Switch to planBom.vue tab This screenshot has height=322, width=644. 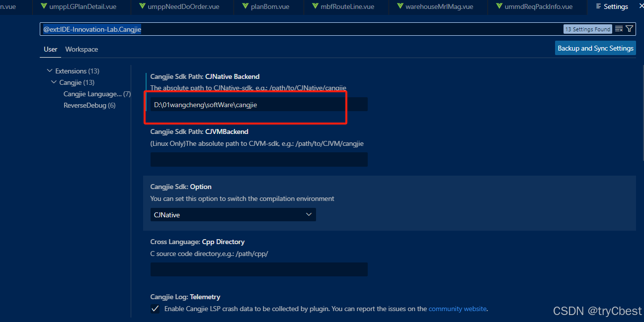click(x=266, y=6)
